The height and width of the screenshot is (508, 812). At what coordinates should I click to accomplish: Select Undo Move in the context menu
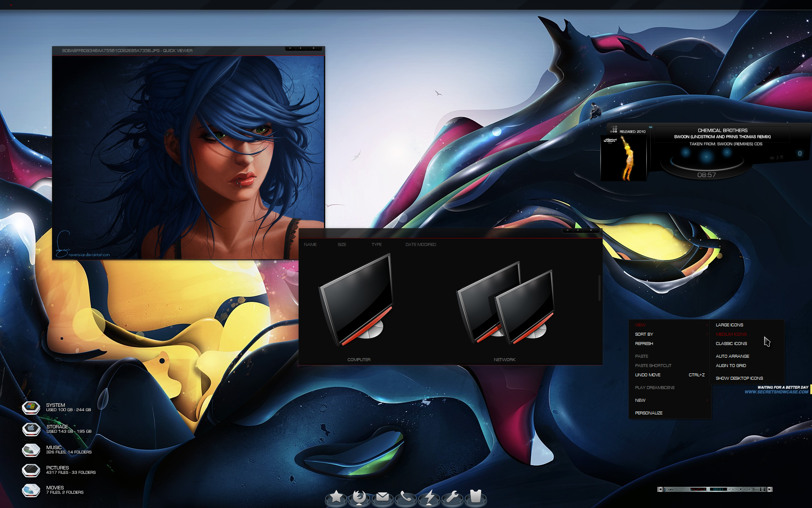671,375
